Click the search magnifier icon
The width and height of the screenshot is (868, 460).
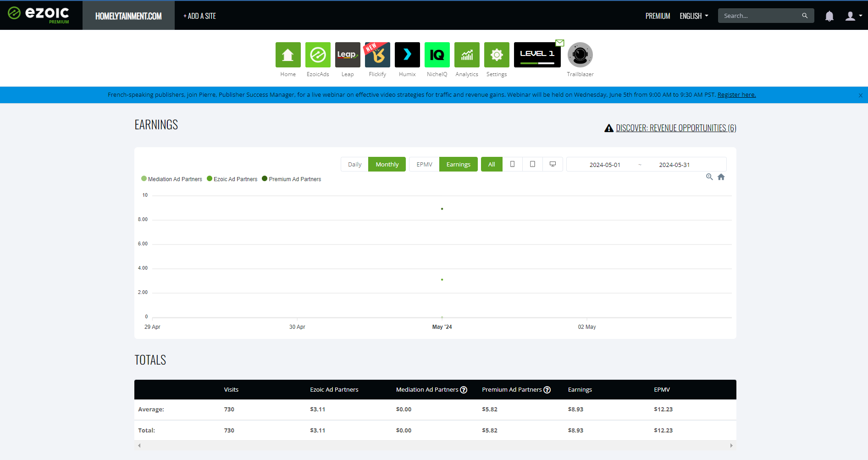[805, 16]
